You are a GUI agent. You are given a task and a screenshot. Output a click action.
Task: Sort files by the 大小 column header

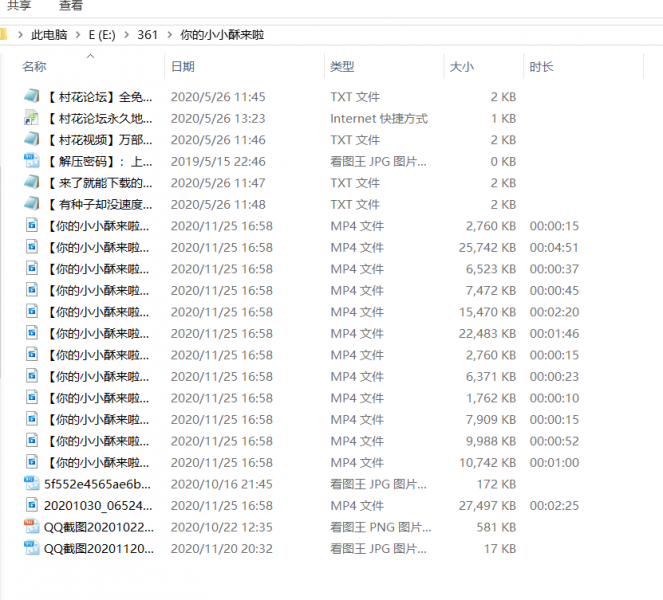462,67
